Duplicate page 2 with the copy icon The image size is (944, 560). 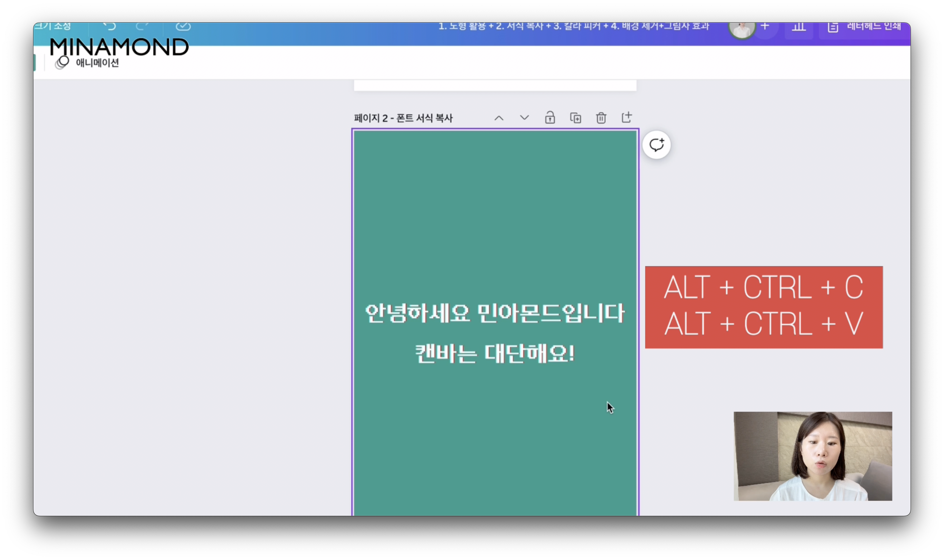pyautogui.click(x=575, y=118)
